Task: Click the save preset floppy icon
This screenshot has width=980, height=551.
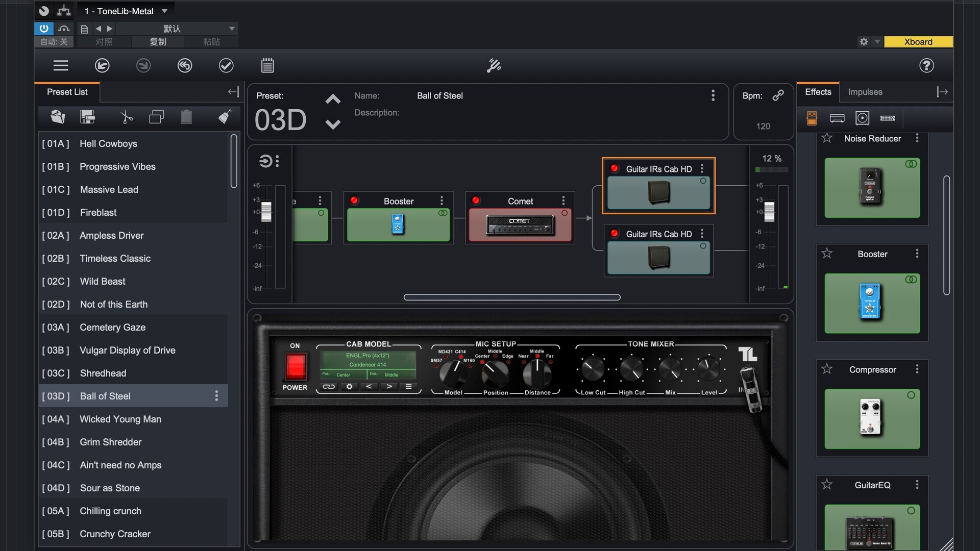Action: click(88, 117)
